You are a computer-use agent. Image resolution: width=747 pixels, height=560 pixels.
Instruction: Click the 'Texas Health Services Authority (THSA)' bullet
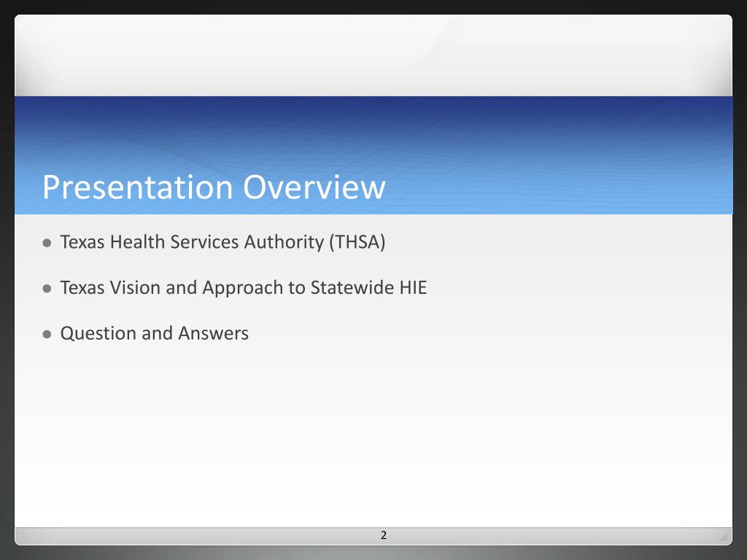point(222,242)
